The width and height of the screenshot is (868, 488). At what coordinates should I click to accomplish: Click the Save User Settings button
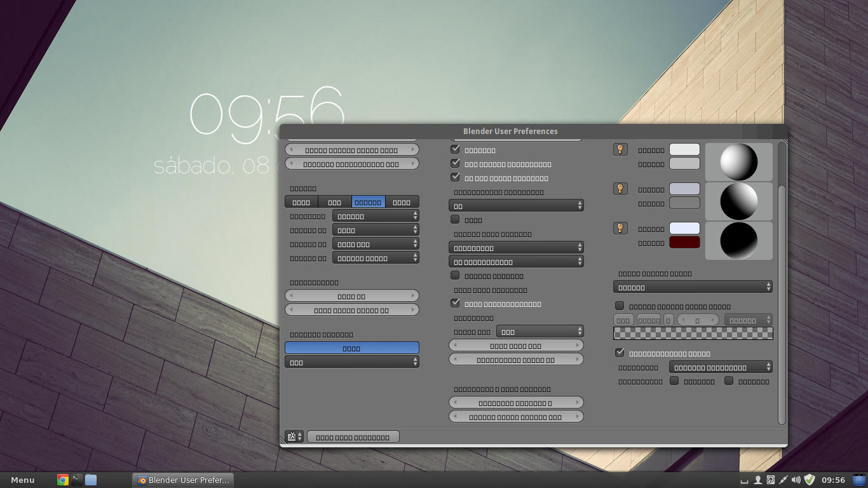353,437
